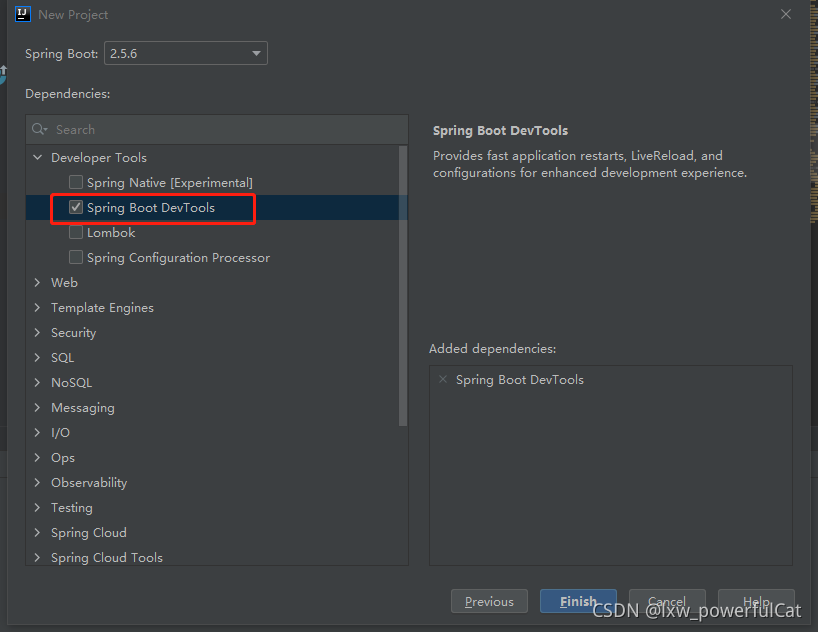Check the Lombok dependency checkbox

point(76,232)
